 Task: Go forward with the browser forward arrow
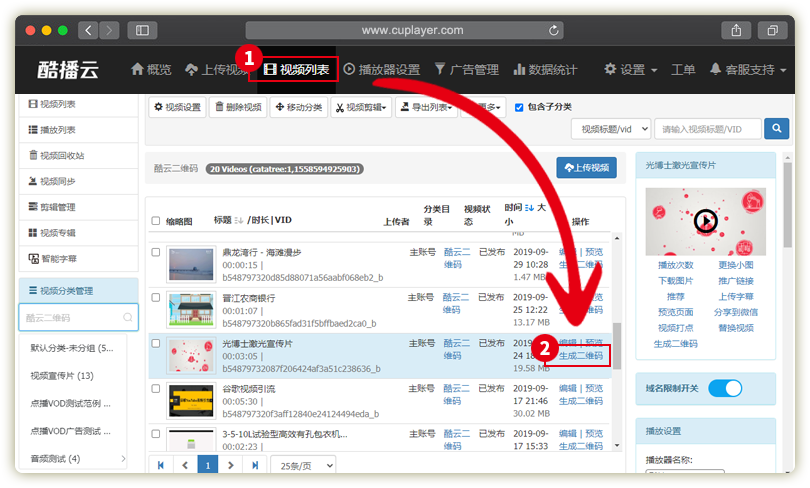109,30
